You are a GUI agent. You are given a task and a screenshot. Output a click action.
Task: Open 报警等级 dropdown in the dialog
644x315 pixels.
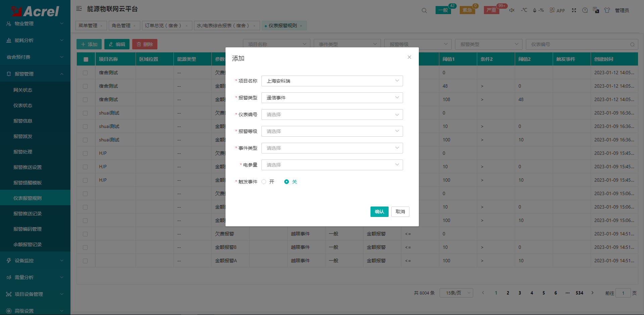332,131
